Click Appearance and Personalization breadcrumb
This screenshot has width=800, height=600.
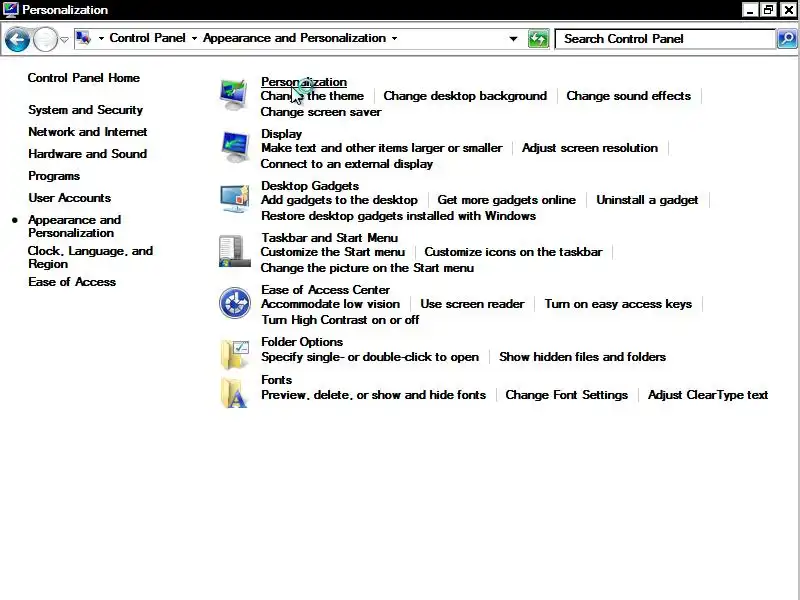coord(294,38)
